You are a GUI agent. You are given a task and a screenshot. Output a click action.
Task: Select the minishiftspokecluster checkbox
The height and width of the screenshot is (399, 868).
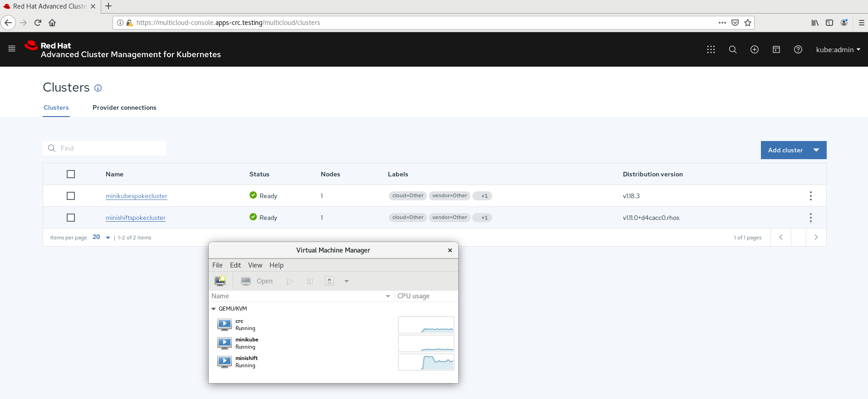(71, 218)
